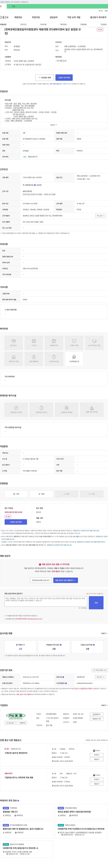Screen dimensions: 108x868
Task: Open the 취업지원 menu
Action: pyautogui.click(x=36, y=17)
